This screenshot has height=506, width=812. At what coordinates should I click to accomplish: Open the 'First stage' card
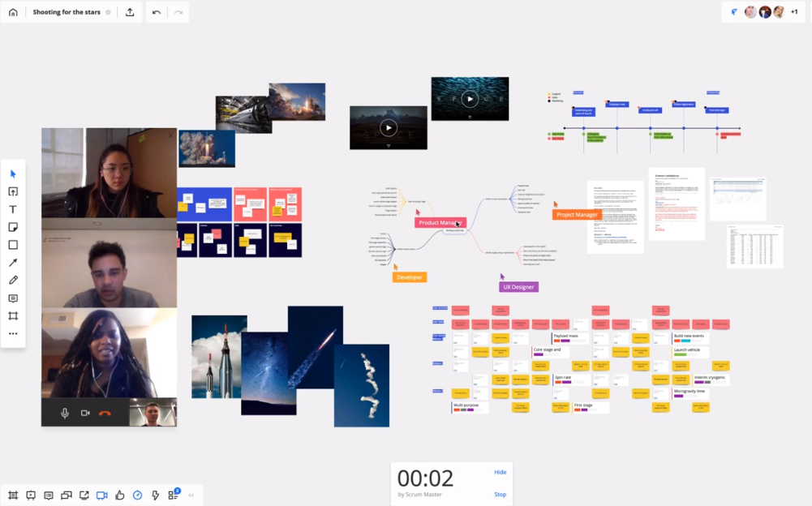click(x=591, y=407)
